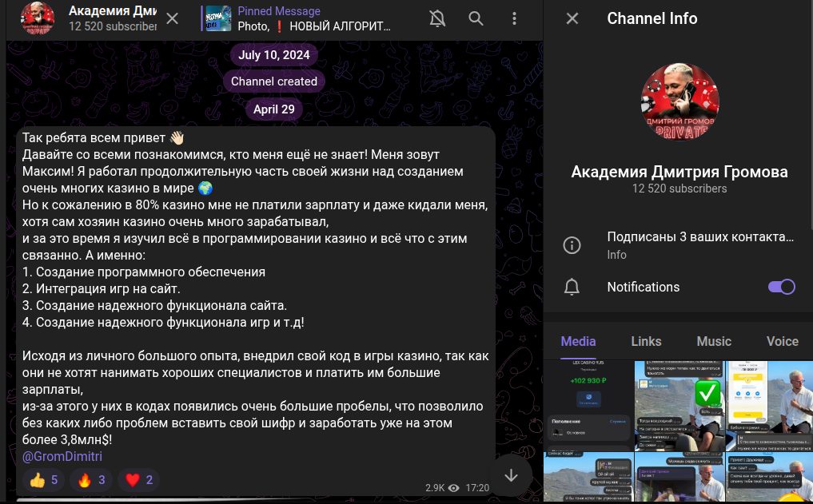Add red heart reaction with count 2
The image size is (813, 504).
pyautogui.click(x=138, y=480)
